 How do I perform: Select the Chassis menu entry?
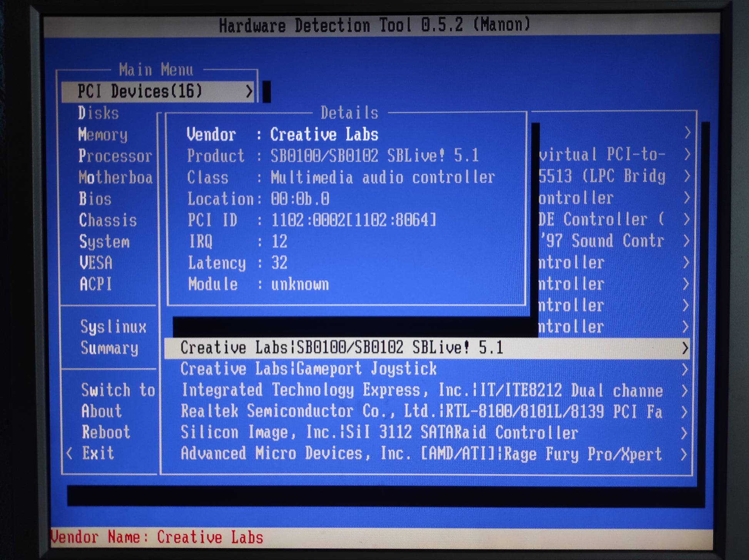tap(108, 220)
